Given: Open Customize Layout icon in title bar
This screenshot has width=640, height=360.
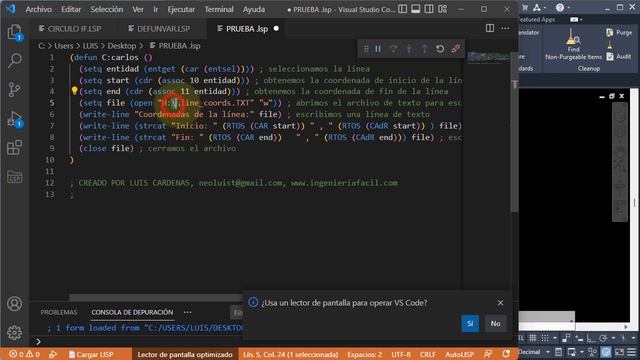Looking at the screenshot, I should (x=442, y=9).
